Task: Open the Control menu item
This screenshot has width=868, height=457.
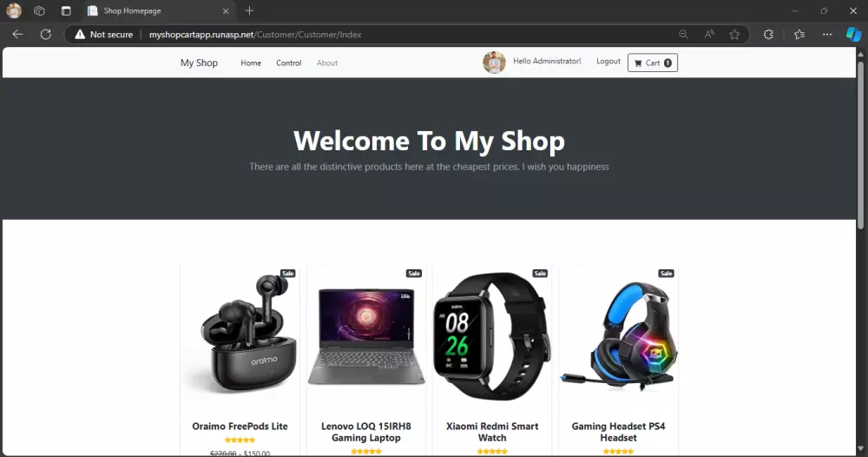Action: [x=289, y=63]
